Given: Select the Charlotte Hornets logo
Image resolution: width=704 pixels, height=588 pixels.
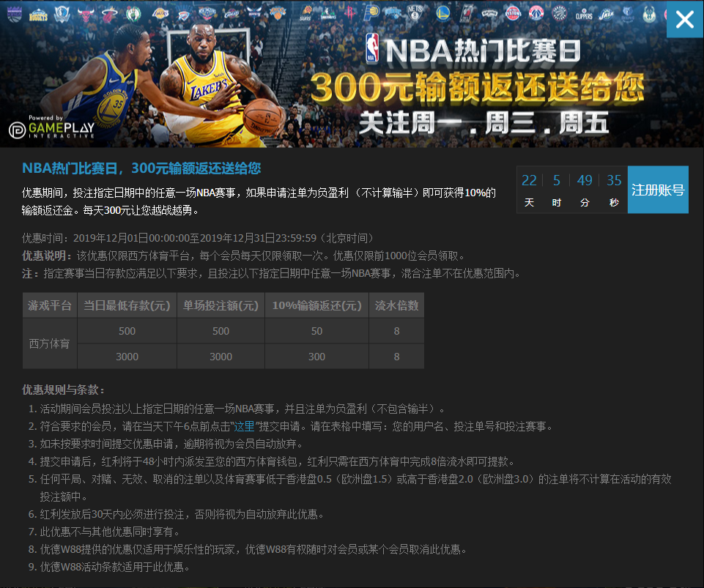Looking at the screenshot, I should 254,12.
